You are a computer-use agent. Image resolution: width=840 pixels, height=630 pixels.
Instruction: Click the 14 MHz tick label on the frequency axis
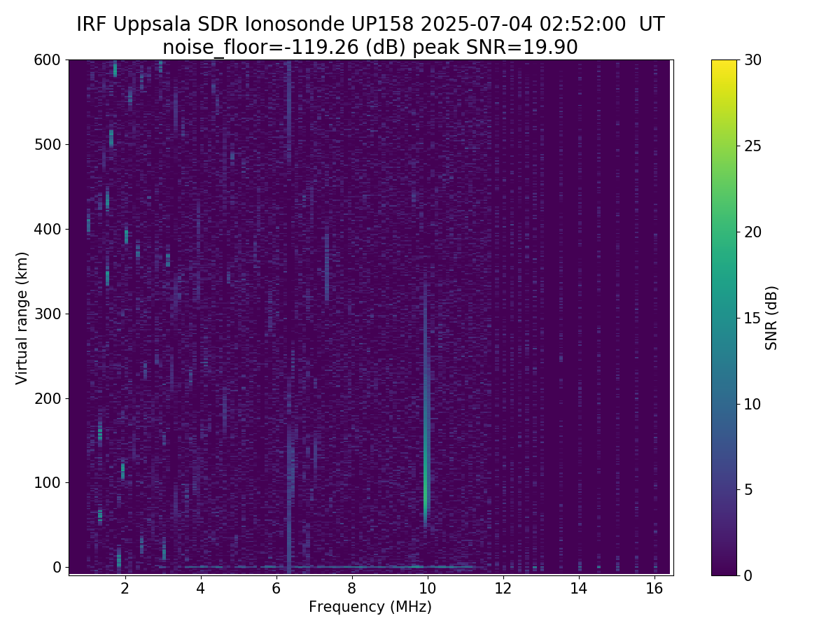579,589
